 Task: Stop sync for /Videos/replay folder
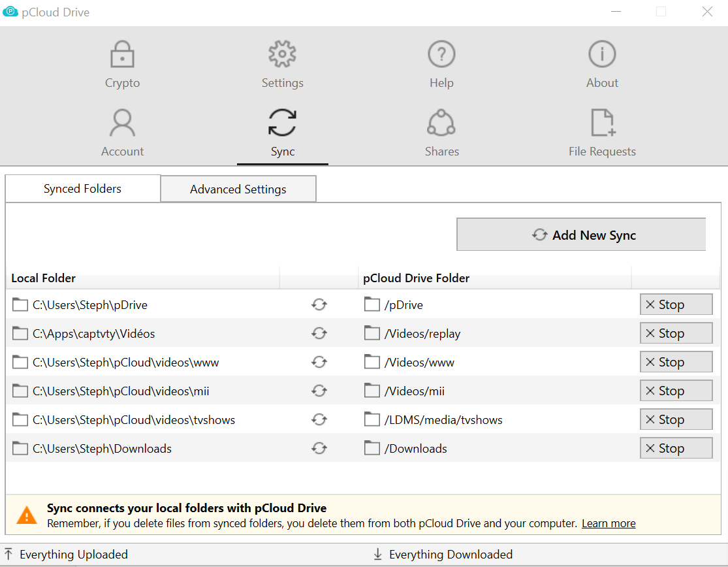(676, 334)
